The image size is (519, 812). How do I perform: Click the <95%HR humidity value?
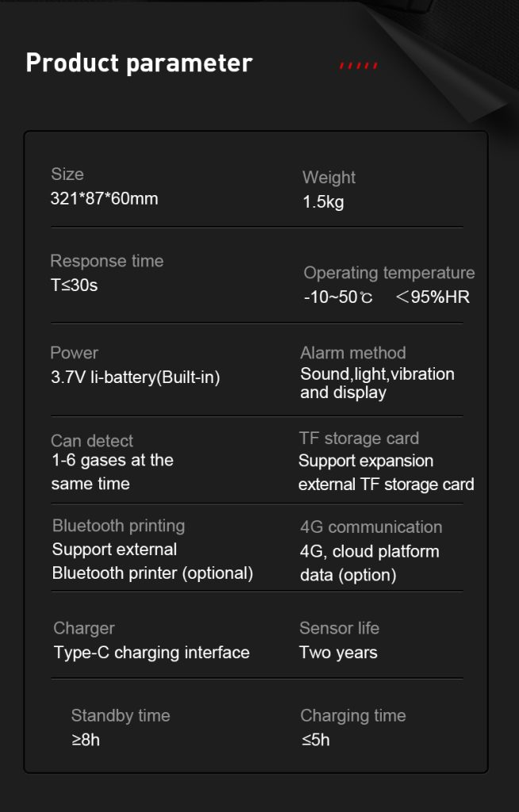pos(432,297)
